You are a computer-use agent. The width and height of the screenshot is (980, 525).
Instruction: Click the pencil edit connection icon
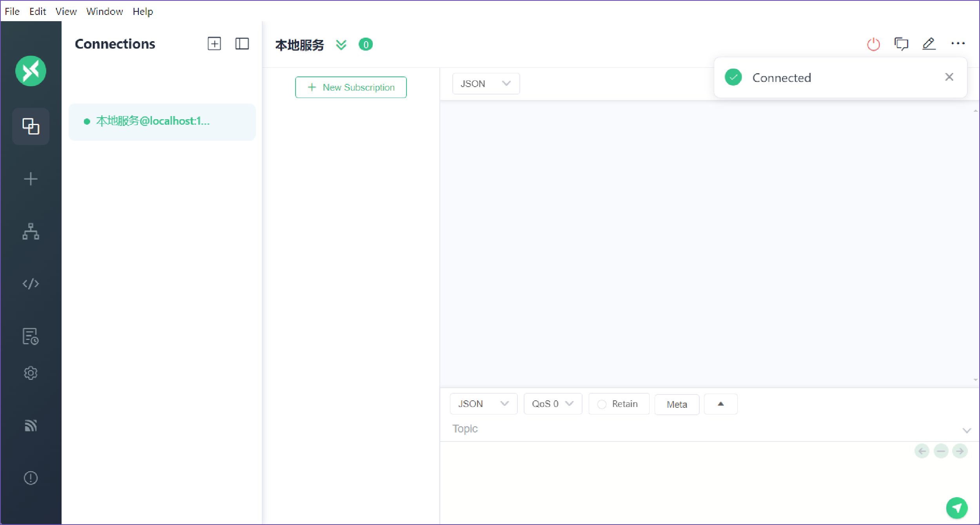click(929, 44)
